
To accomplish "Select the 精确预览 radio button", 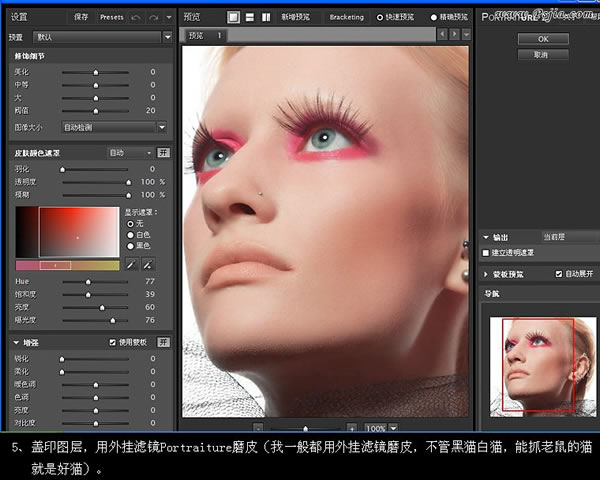I will click(434, 17).
